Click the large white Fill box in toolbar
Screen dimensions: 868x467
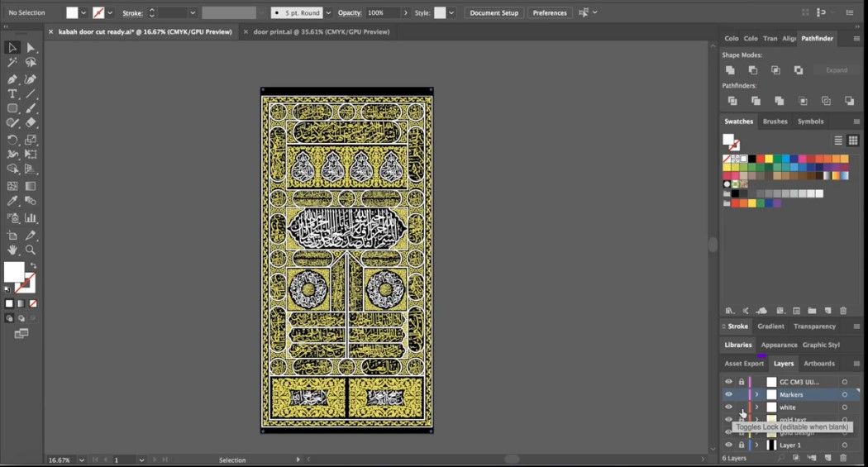[x=14, y=272]
